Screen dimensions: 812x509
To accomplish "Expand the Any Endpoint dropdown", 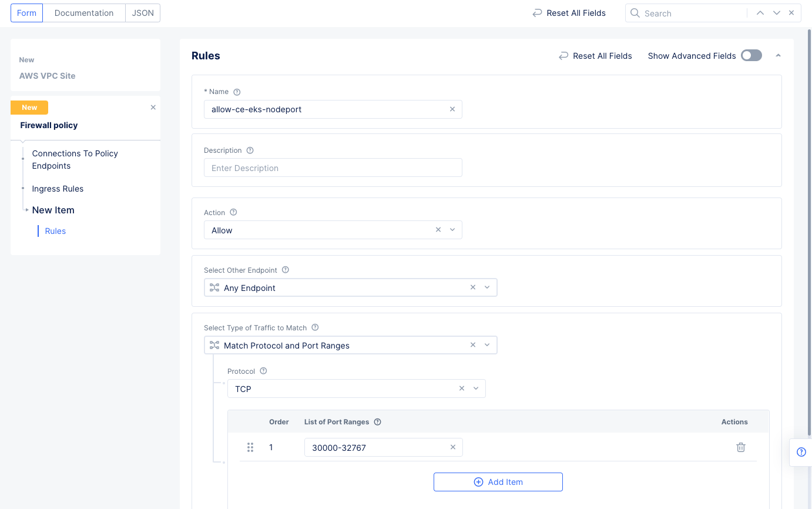I will (487, 287).
